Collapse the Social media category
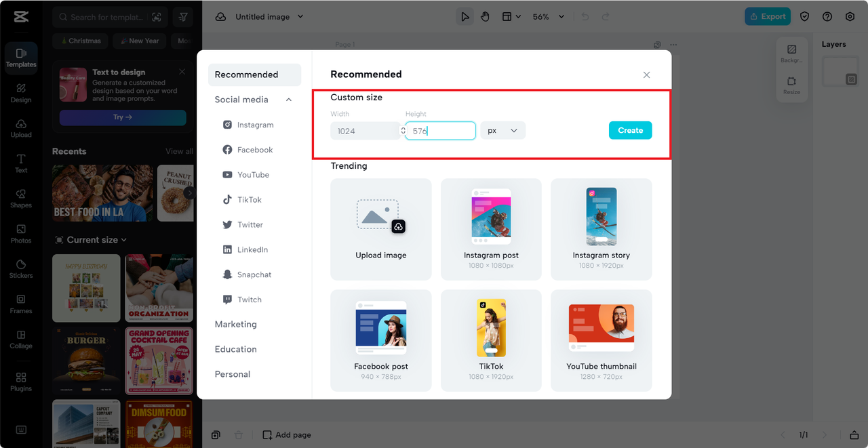The width and height of the screenshot is (868, 448). [289, 100]
